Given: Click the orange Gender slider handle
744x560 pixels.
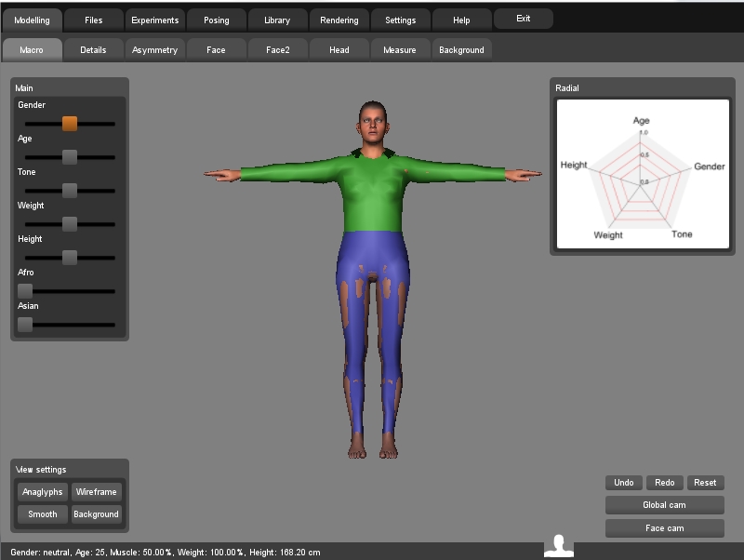Looking at the screenshot, I should point(70,124).
